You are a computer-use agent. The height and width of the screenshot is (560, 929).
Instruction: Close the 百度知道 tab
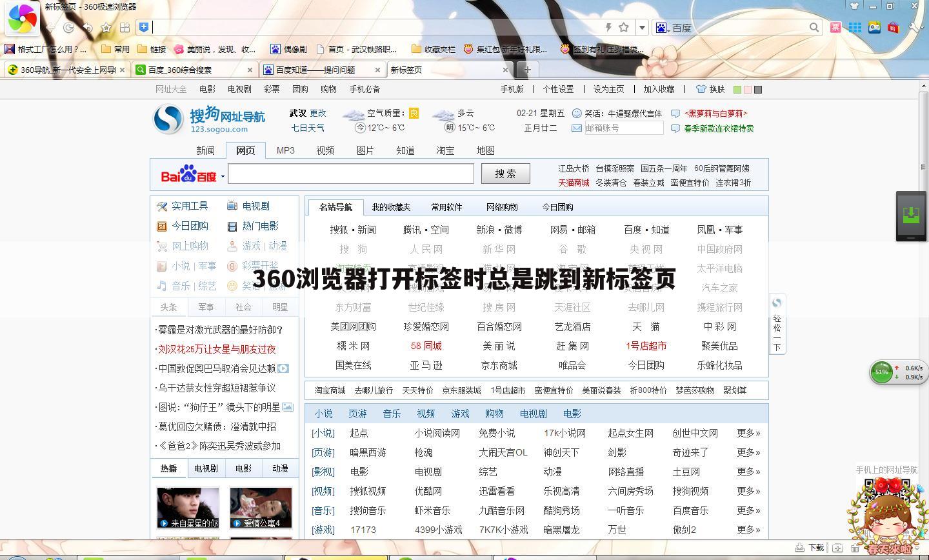(377, 70)
